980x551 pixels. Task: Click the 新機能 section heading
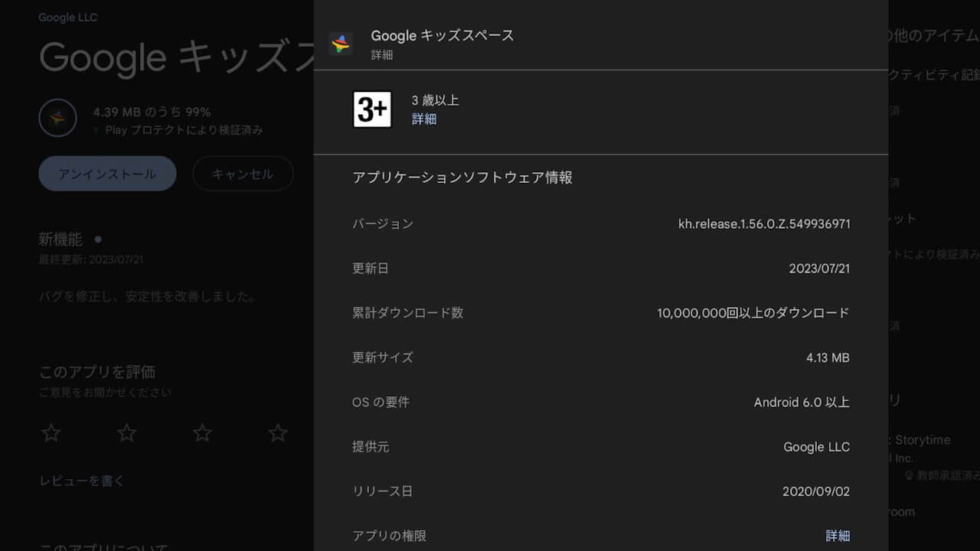(x=60, y=239)
